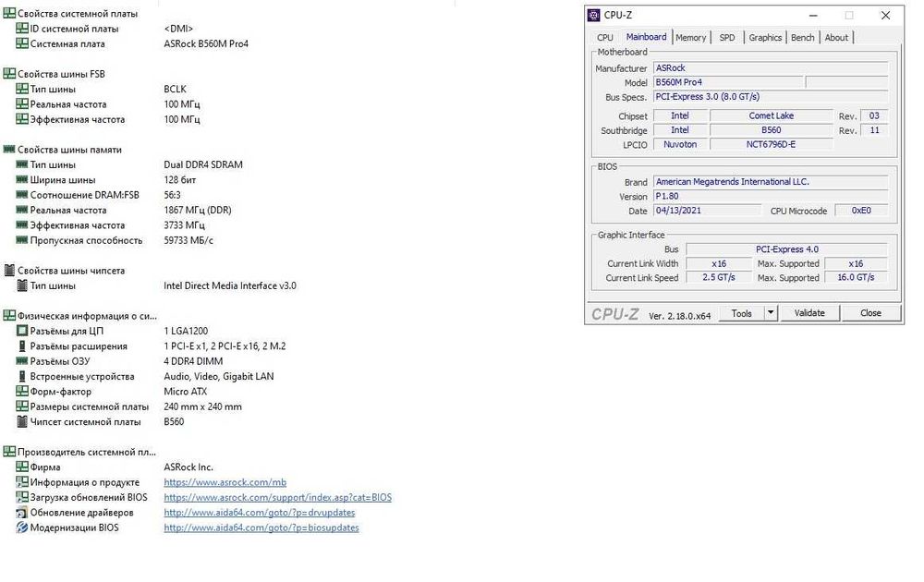Click the value '1 LGA1200'
This screenshot has width=924, height=582.
tap(186, 331)
